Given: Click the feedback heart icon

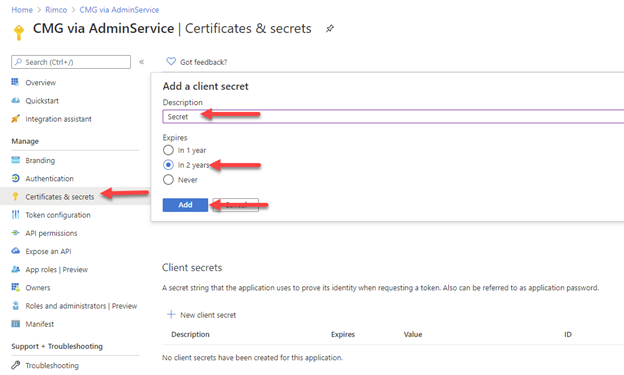Looking at the screenshot, I should 171,61.
